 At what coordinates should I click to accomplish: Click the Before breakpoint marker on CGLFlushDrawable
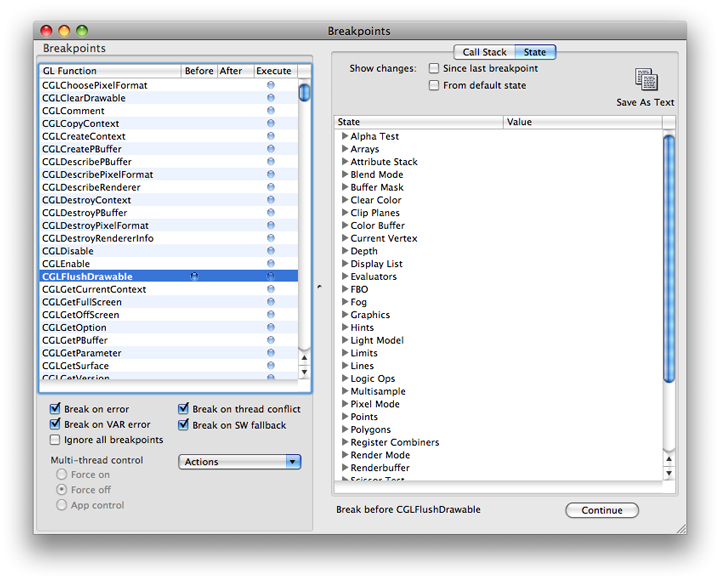[195, 276]
